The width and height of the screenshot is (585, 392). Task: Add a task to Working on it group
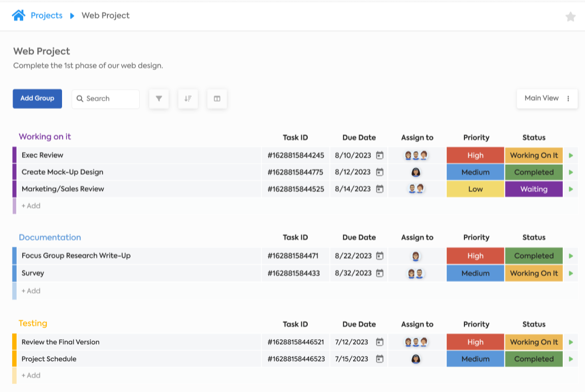click(x=31, y=206)
